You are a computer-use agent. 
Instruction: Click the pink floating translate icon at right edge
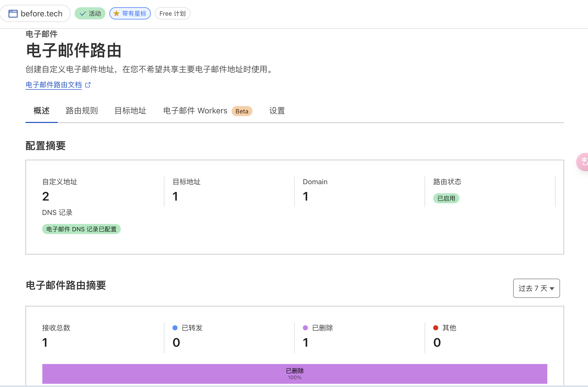(x=584, y=162)
